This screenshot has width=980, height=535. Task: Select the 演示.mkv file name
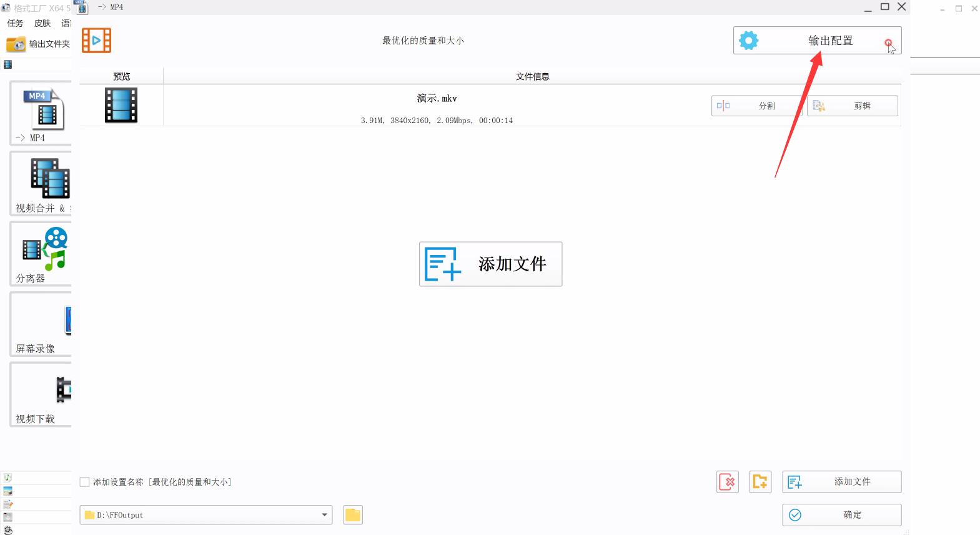[x=437, y=98]
